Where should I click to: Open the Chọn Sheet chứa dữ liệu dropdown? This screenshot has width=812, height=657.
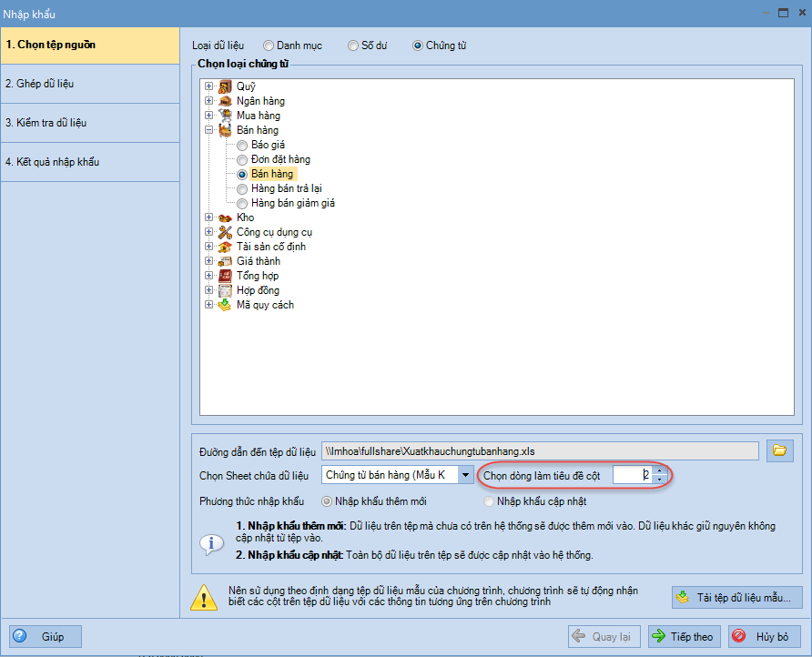[466, 475]
